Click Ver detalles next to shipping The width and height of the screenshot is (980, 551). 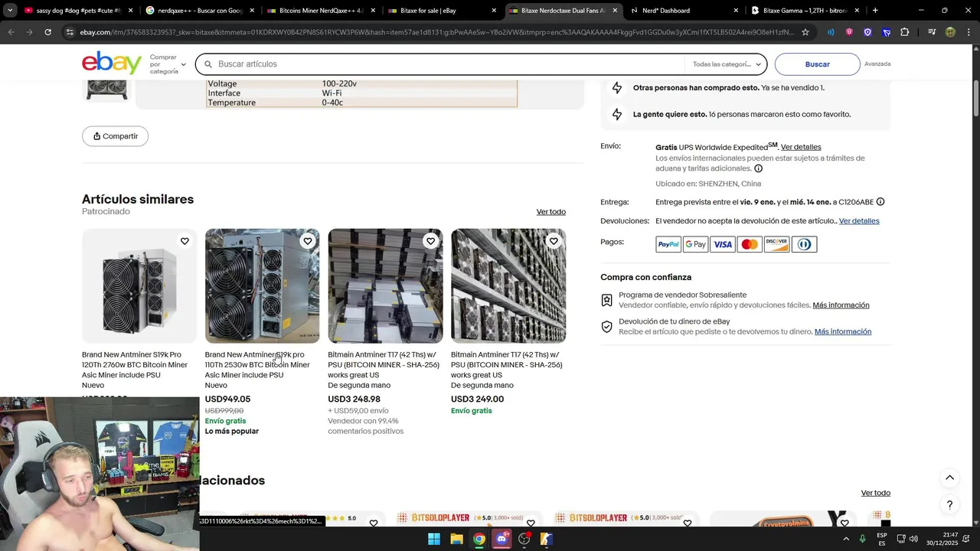pos(801,147)
